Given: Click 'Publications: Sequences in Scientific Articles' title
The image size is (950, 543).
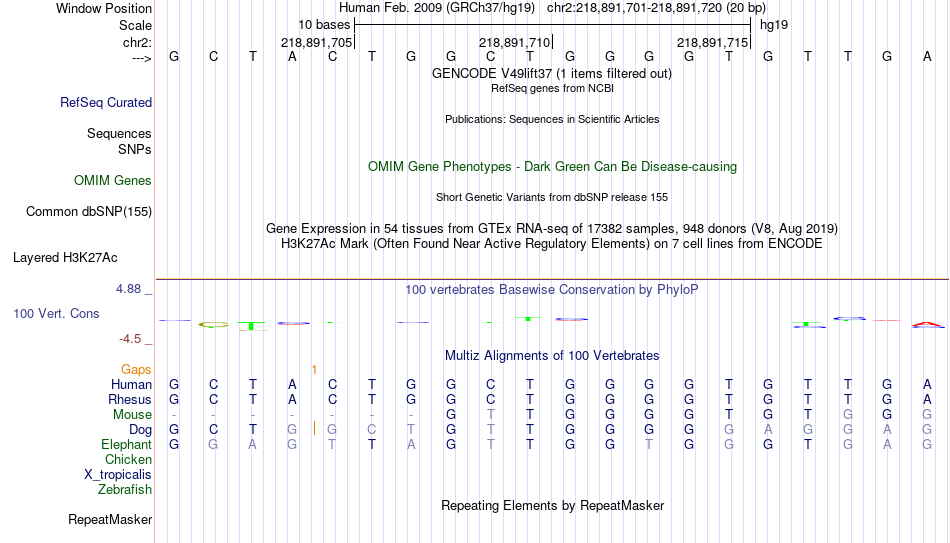Looking at the screenshot, I should click(552, 119).
